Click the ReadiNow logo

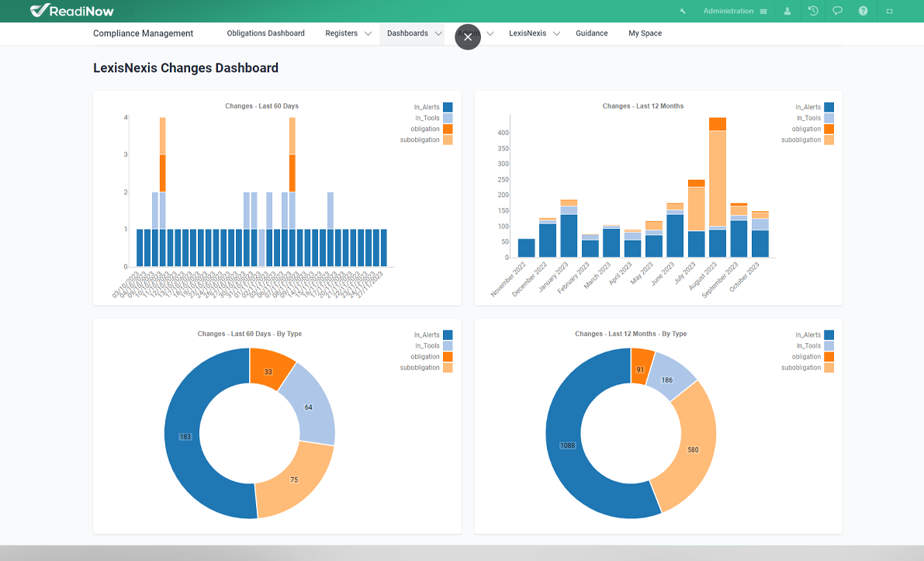[72, 11]
